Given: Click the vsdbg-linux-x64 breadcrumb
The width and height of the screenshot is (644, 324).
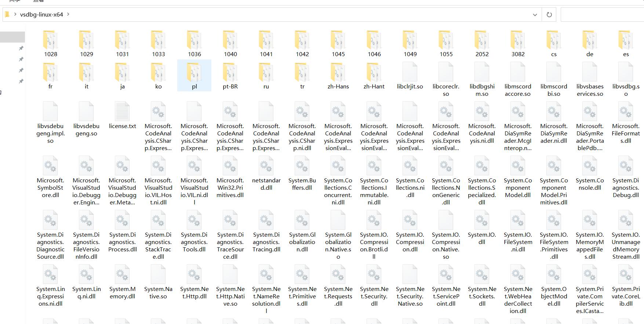Looking at the screenshot, I should pos(41,14).
